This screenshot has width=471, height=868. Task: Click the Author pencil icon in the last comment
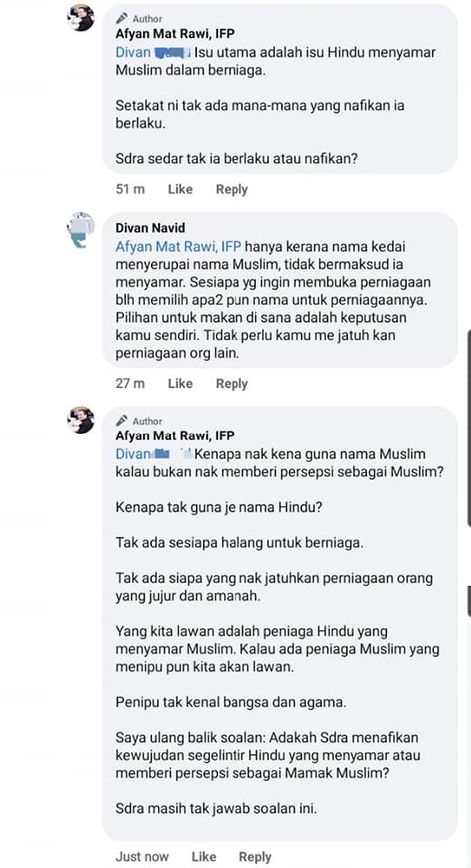[122, 420]
